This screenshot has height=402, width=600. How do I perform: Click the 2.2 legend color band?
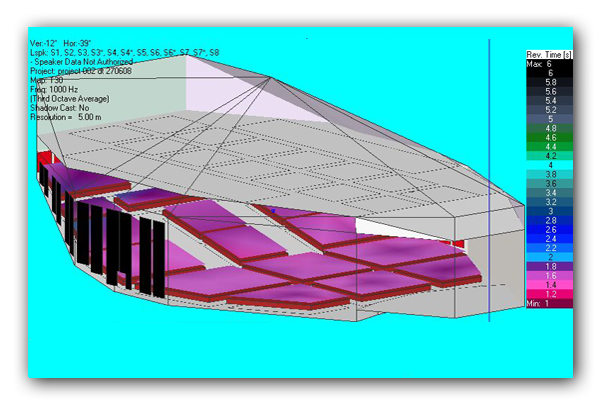point(549,248)
